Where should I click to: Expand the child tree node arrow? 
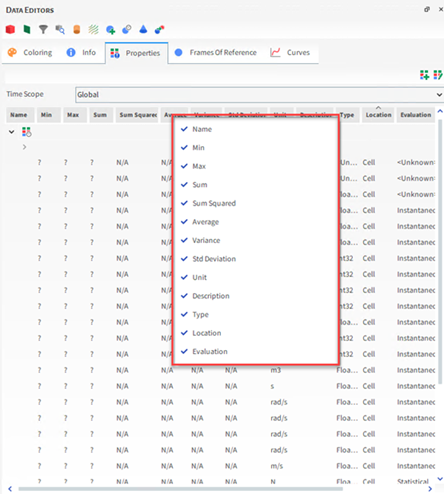(x=24, y=147)
